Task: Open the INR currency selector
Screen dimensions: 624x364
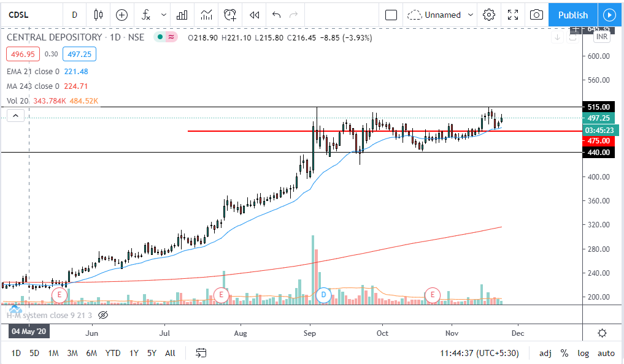Action: click(602, 37)
